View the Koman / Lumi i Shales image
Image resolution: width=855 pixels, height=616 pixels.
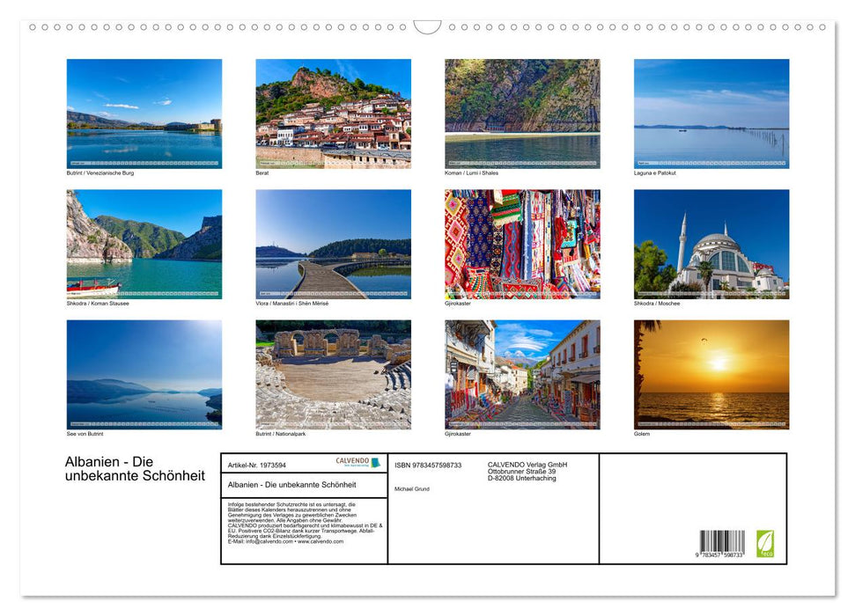pos(522,113)
